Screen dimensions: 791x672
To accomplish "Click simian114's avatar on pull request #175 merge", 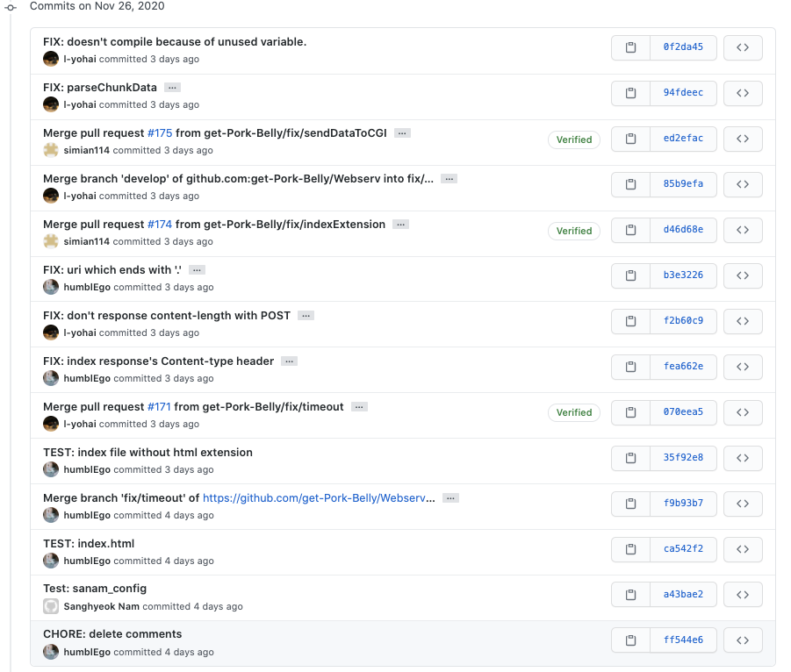I will (x=51, y=150).
